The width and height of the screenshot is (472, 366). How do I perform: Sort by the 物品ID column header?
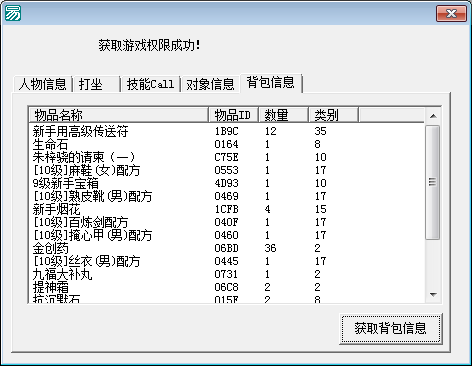click(234, 115)
